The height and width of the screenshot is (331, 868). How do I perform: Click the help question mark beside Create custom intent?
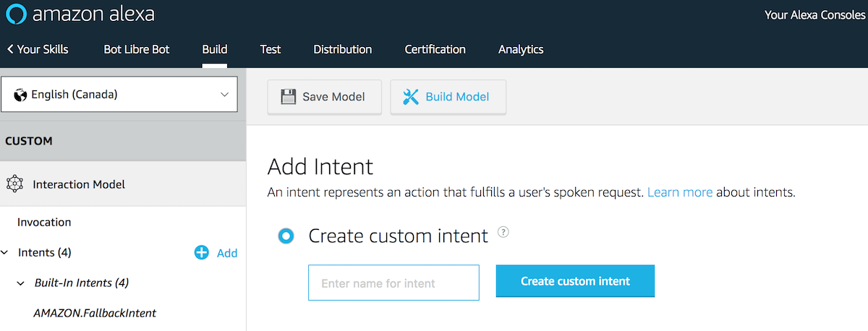pyautogui.click(x=504, y=232)
